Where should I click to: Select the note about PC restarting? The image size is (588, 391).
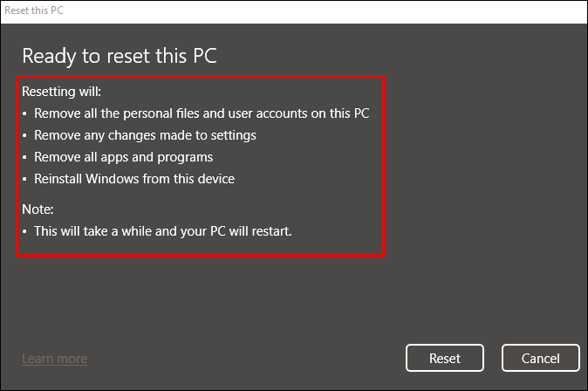coord(168,231)
